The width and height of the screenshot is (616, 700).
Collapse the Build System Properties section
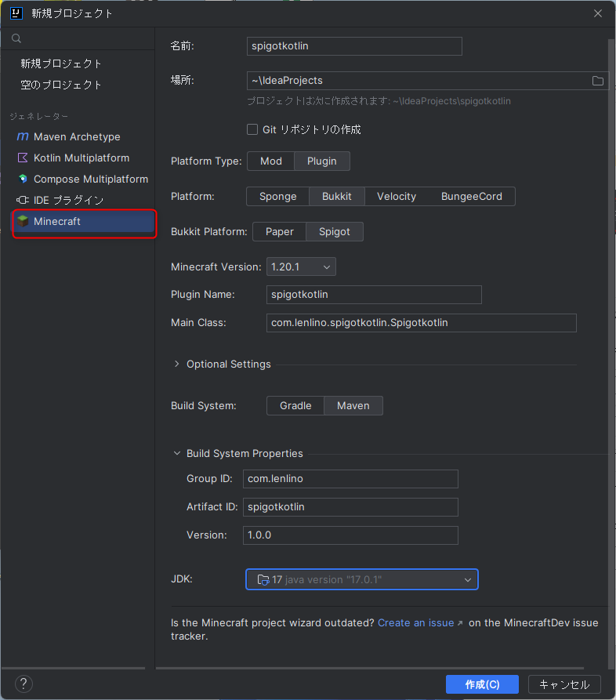click(177, 454)
